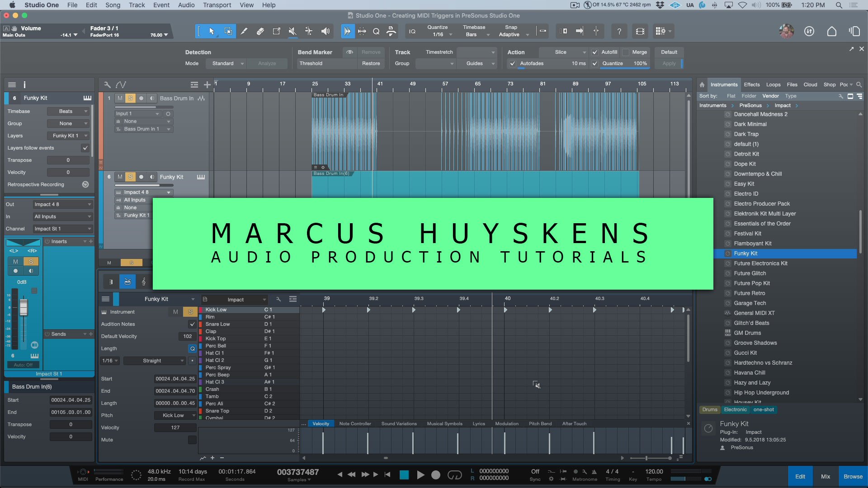The image size is (868, 488).
Task: Toggle Quantize checkbox in Action section
Action: click(595, 64)
